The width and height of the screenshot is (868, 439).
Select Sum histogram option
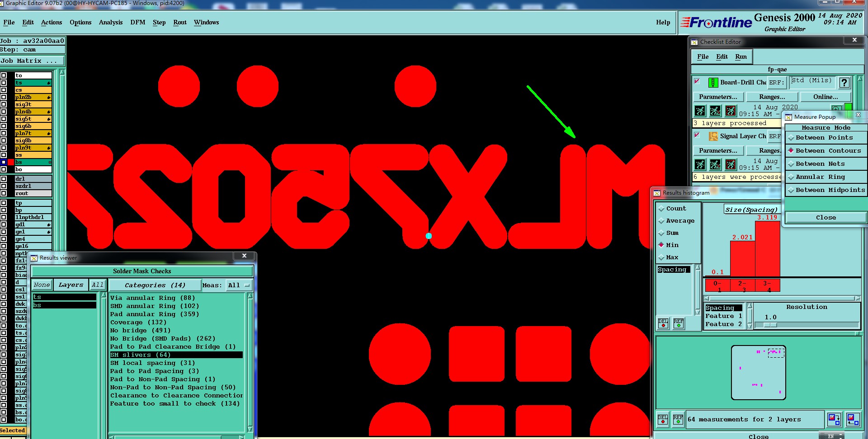pyautogui.click(x=669, y=233)
